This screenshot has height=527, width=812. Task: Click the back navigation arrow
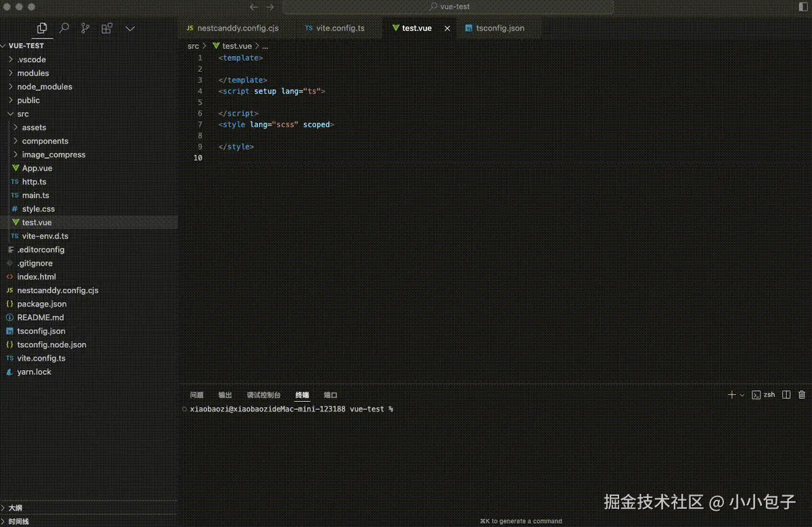[x=254, y=7]
